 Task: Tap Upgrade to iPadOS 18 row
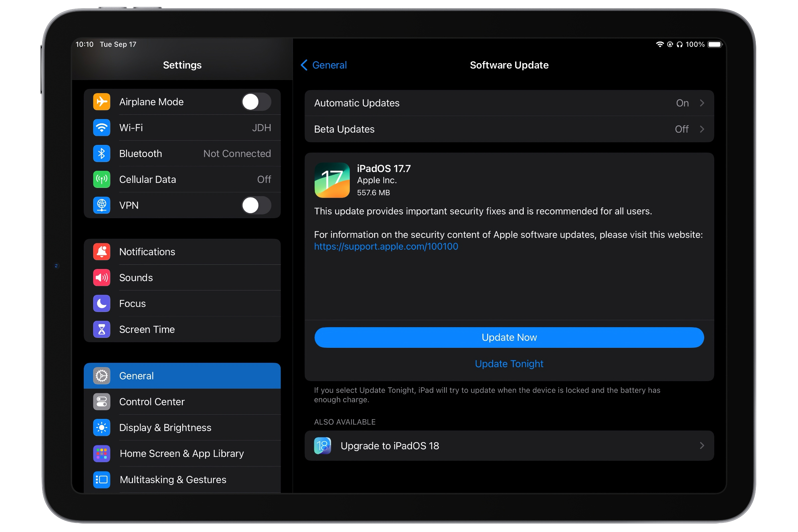pyautogui.click(x=509, y=446)
